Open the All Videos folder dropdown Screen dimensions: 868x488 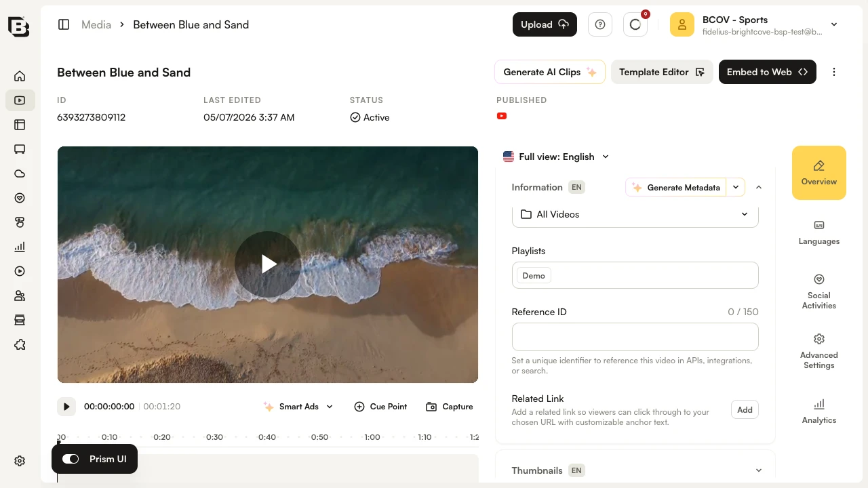tap(635, 214)
